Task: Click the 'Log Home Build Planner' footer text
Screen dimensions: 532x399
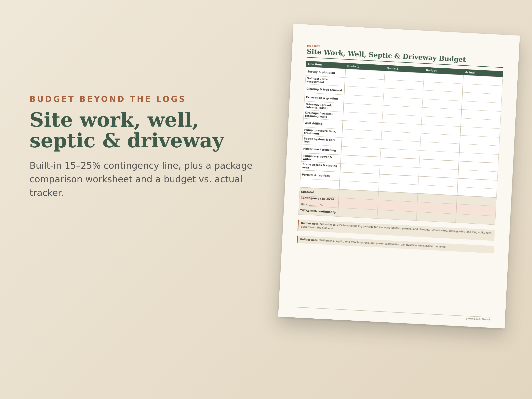Action: tap(477, 319)
